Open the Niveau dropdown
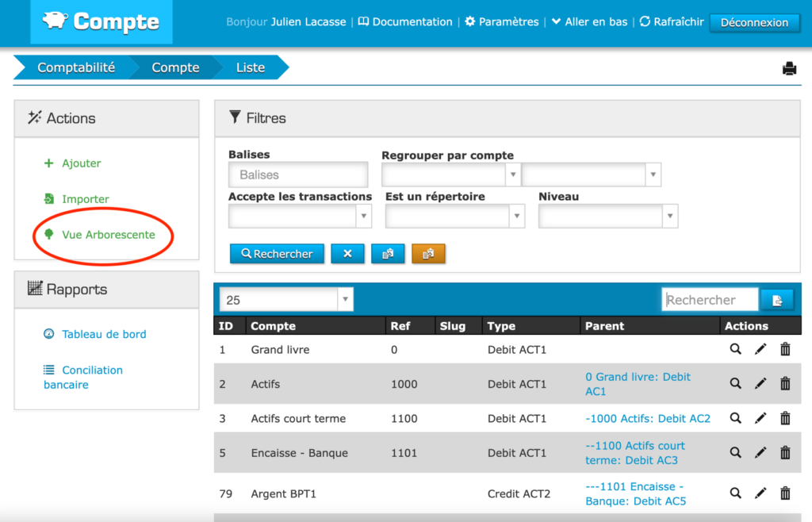Image resolution: width=812 pixels, height=522 pixels. click(607, 216)
